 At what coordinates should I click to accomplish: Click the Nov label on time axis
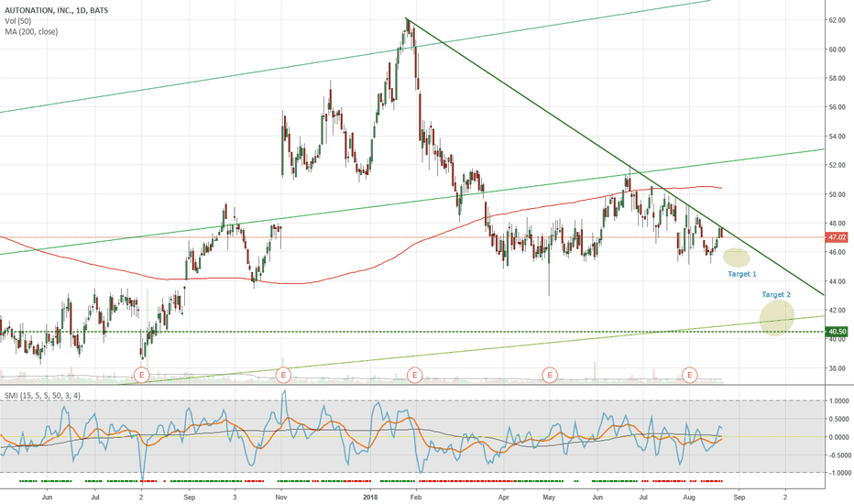281,497
